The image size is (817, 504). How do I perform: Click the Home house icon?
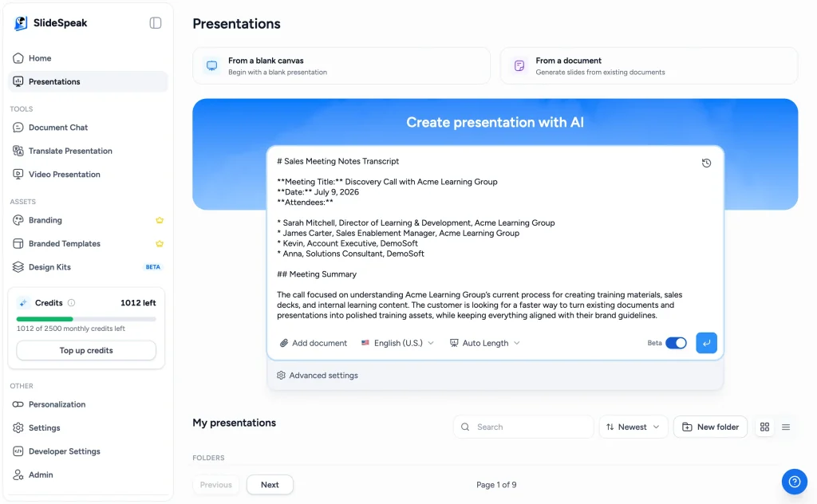tap(18, 57)
